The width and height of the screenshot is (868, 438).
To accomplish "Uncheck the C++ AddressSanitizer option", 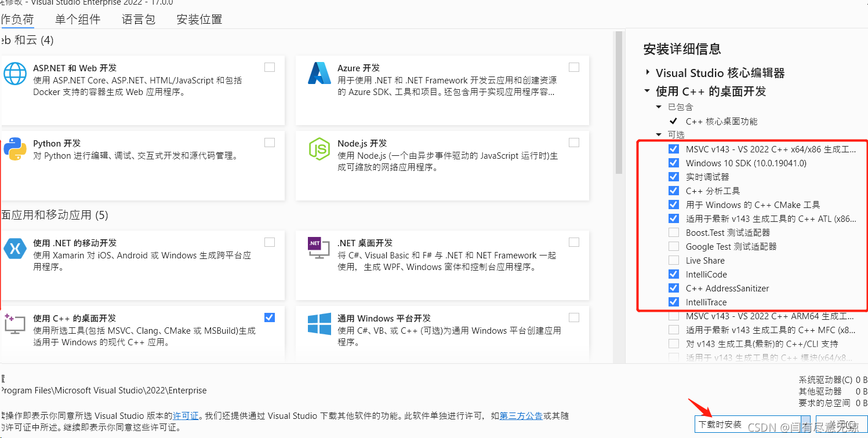I will tap(673, 288).
